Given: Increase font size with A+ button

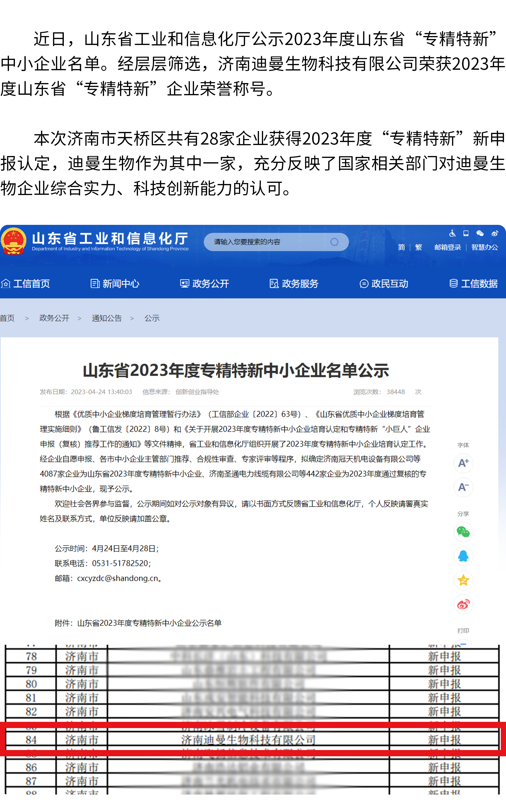Looking at the screenshot, I should pyautogui.click(x=463, y=463).
